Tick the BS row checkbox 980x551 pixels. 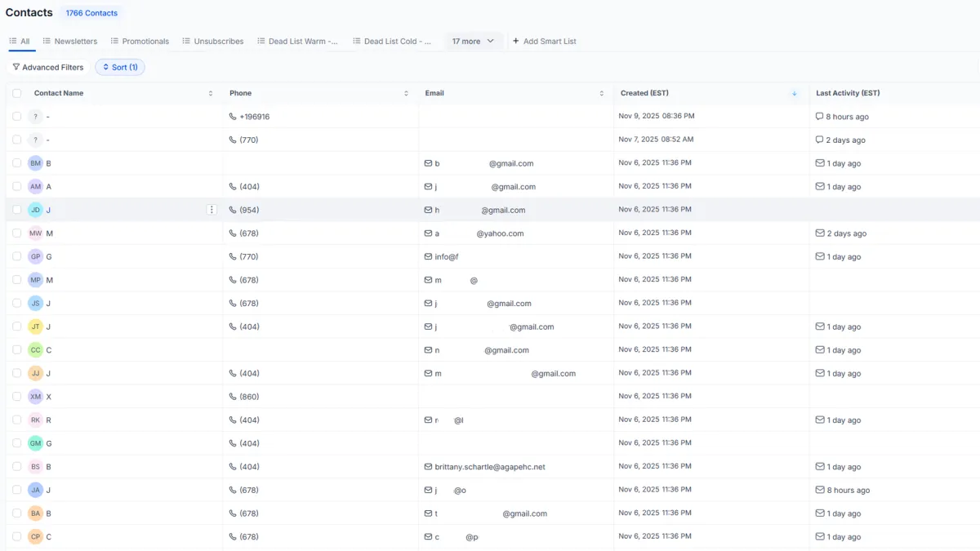pyautogui.click(x=17, y=467)
